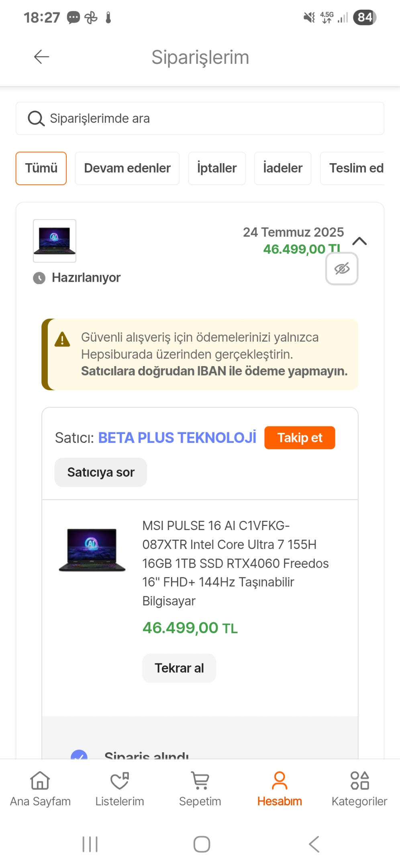Click the Satıcıya sor button

pyautogui.click(x=101, y=472)
